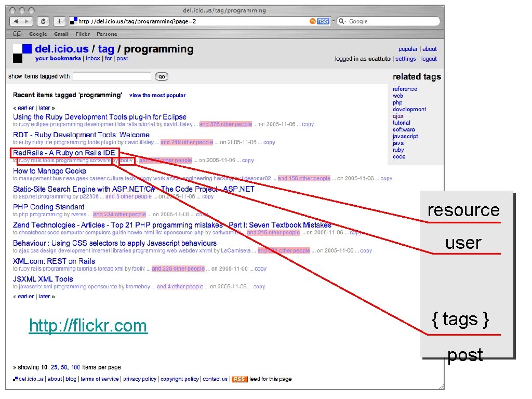Click the top right 'about' link

(430, 49)
